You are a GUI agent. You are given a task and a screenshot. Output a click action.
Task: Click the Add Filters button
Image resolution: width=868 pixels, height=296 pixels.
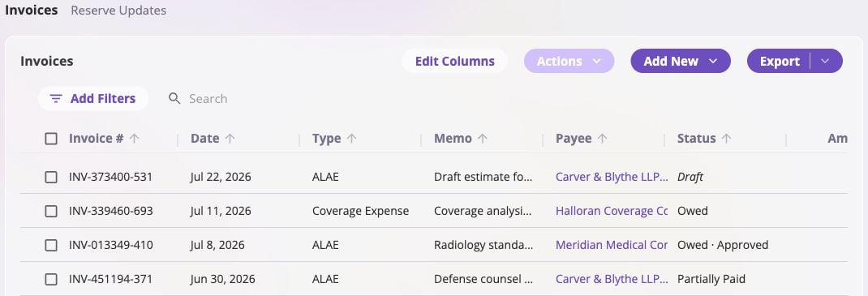tap(93, 98)
